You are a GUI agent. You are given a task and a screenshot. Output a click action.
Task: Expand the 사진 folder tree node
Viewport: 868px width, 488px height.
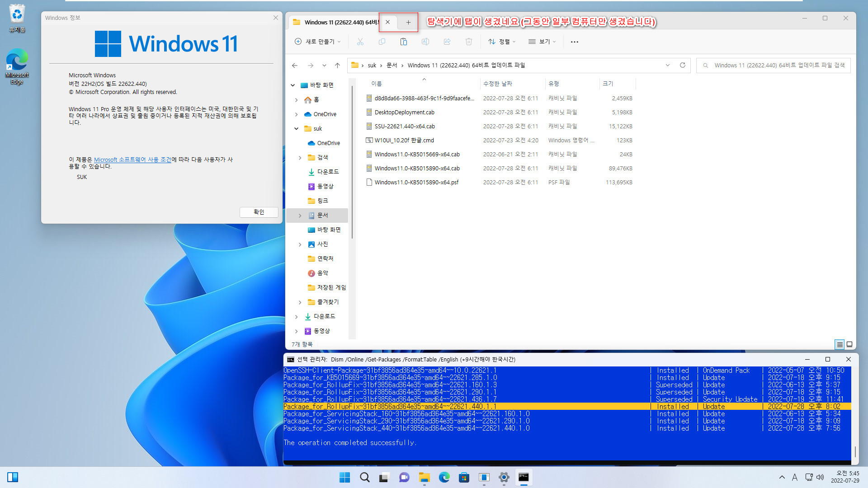point(300,244)
